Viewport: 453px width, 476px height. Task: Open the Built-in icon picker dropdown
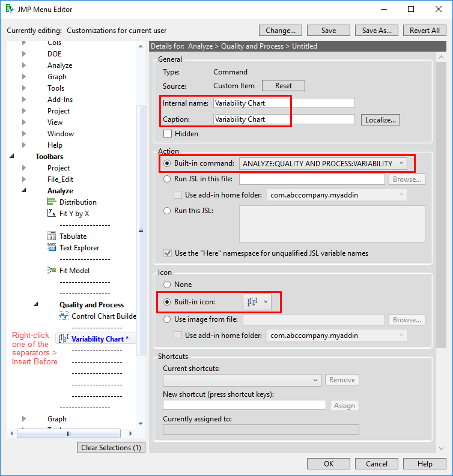[257, 302]
